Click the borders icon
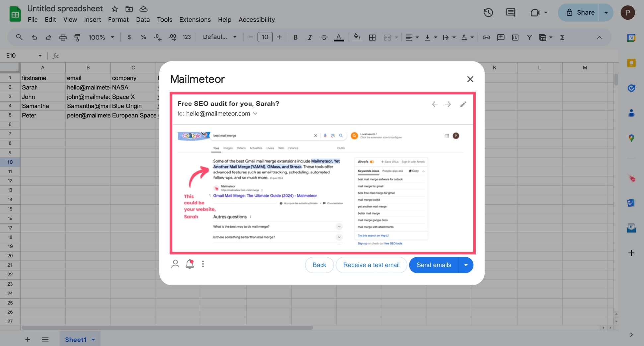This screenshot has width=644, height=346. click(x=372, y=37)
